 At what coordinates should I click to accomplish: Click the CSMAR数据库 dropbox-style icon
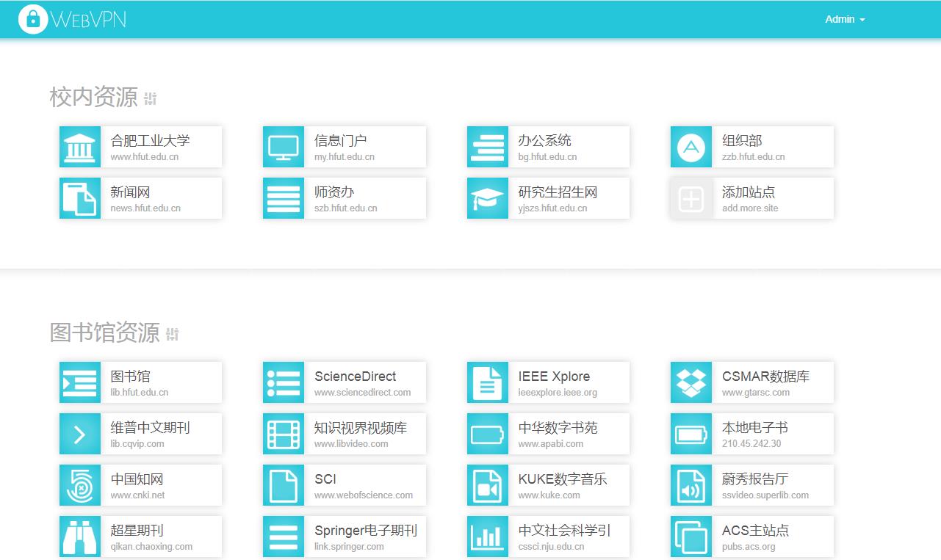pos(691,382)
